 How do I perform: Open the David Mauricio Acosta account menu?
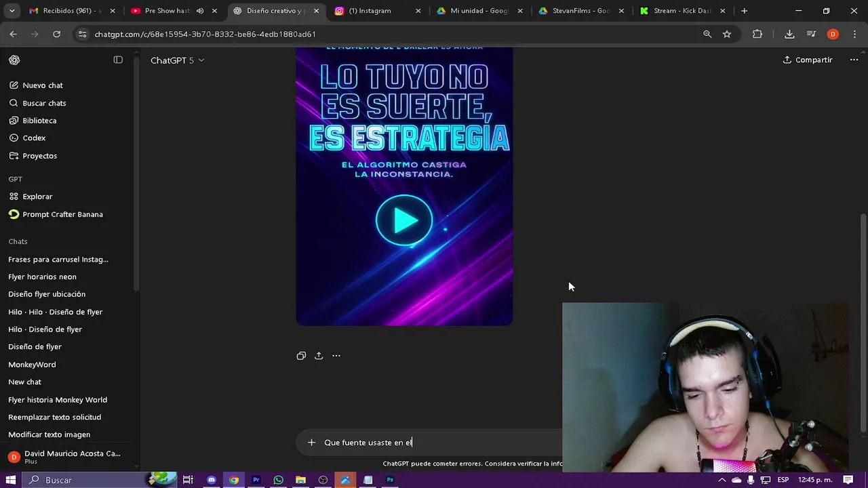tap(68, 457)
